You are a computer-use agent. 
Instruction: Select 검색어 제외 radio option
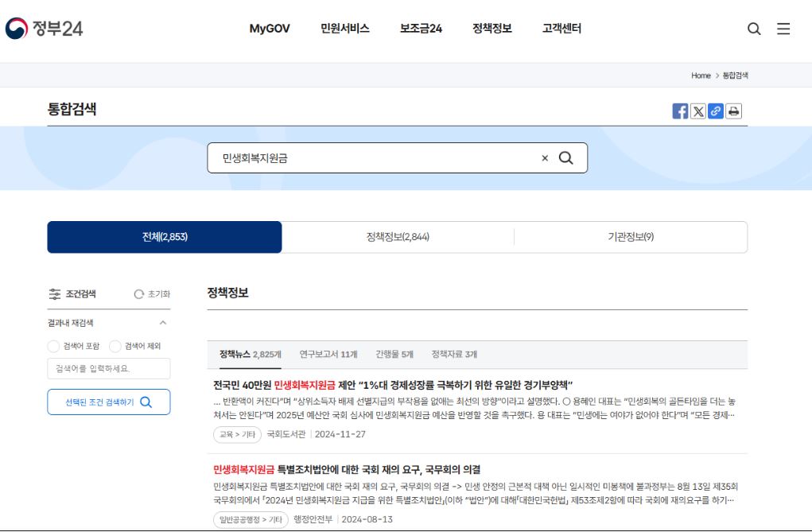click(115, 346)
